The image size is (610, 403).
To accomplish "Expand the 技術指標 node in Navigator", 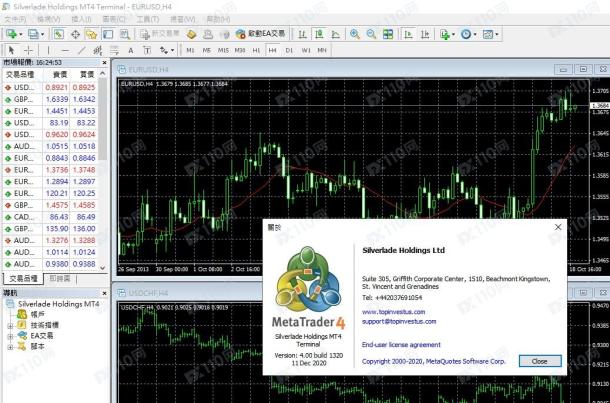I will 10,326.
